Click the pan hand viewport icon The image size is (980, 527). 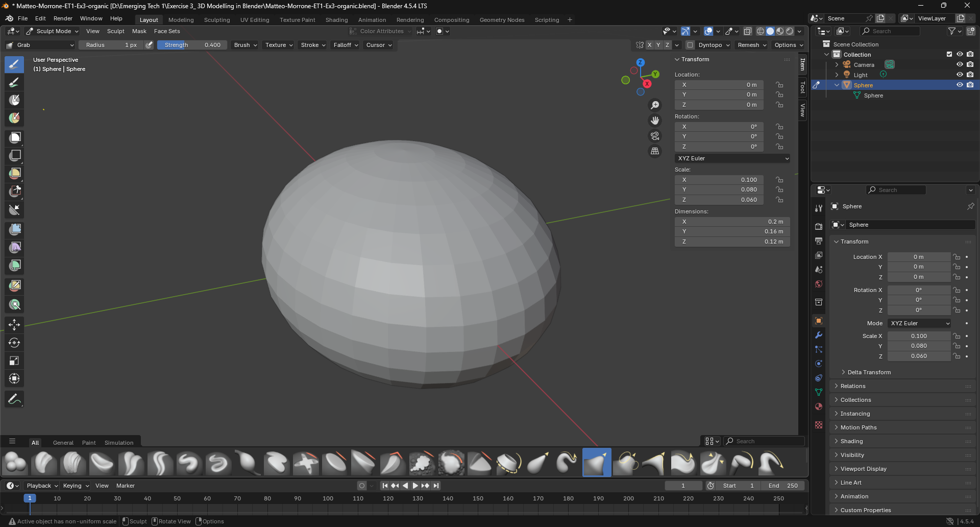655,121
